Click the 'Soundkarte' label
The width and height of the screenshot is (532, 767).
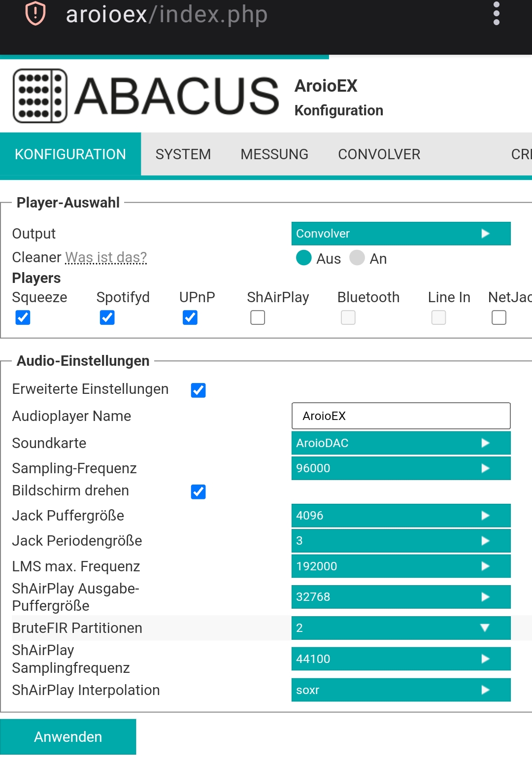49,443
